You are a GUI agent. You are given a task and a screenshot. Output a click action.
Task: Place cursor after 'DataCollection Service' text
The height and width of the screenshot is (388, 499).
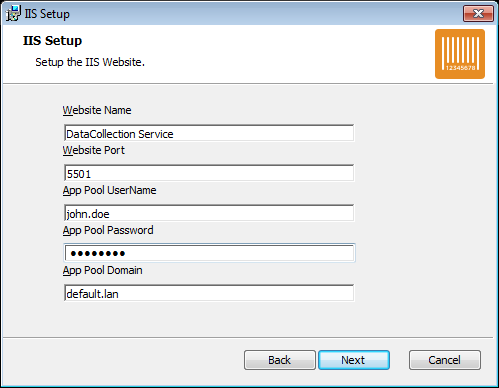click(x=174, y=134)
